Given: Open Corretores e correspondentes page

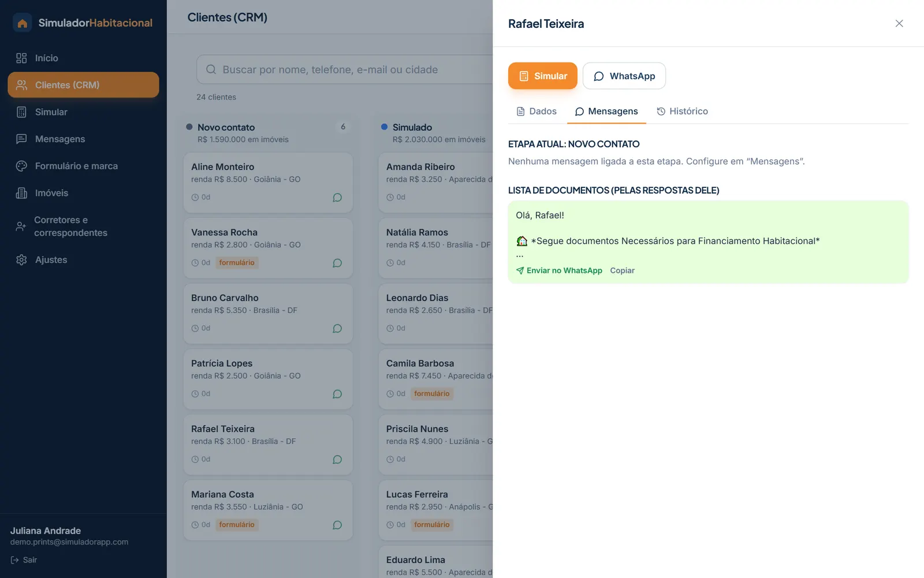Looking at the screenshot, I should (83, 227).
